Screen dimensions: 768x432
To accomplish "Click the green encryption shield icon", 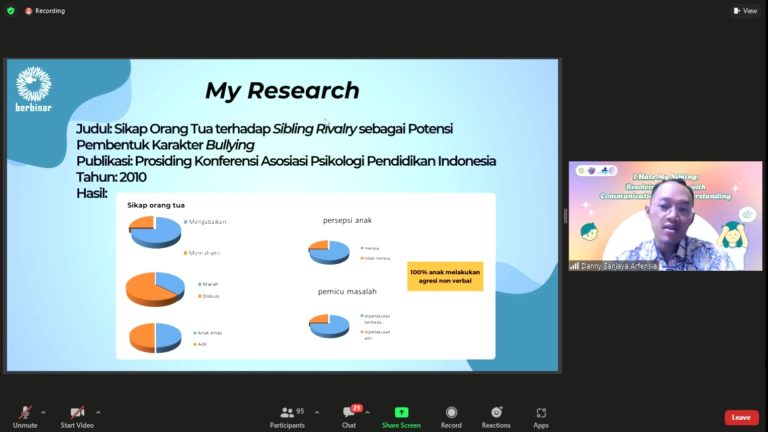I will [x=11, y=11].
